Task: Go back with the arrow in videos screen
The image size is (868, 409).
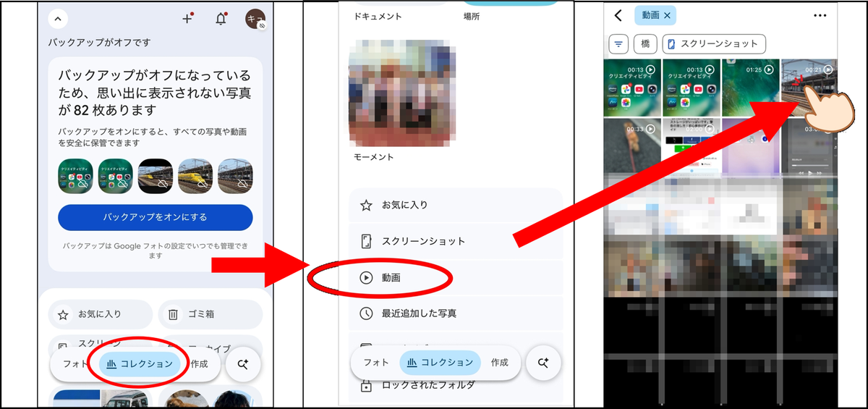Action: tap(618, 15)
